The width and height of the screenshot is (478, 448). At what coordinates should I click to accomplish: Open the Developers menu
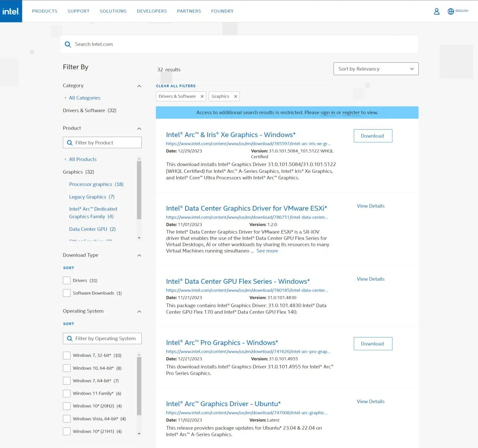click(x=152, y=11)
